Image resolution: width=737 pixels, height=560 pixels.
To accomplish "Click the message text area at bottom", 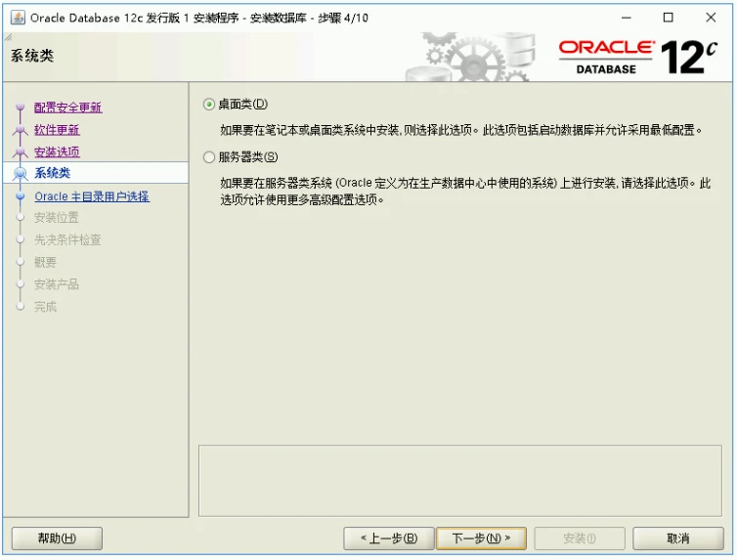I will point(459,481).
